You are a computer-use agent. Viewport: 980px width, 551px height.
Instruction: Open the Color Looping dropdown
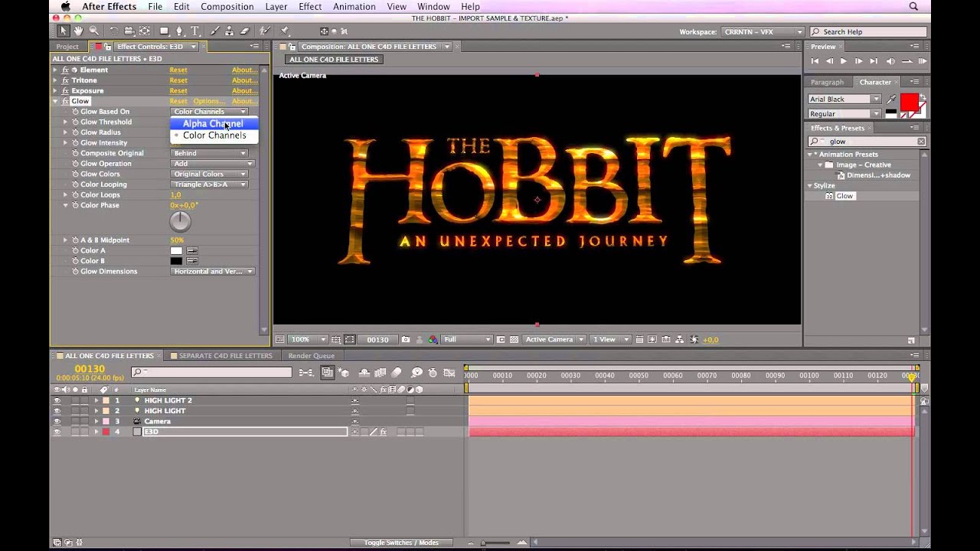point(211,184)
